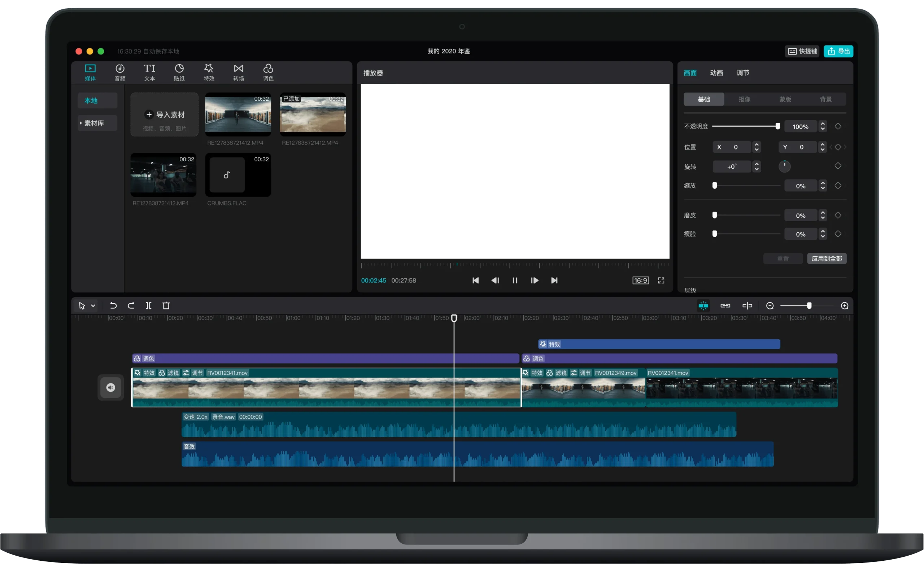Click the undo arrow in timeline toolbar
924x569 pixels.
pyautogui.click(x=113, y=305)
